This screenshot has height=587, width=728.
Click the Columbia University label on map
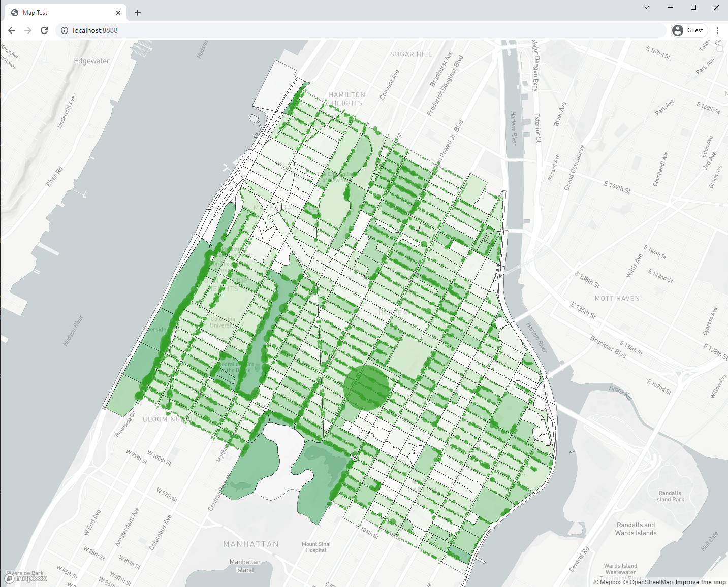coord(223,322)
